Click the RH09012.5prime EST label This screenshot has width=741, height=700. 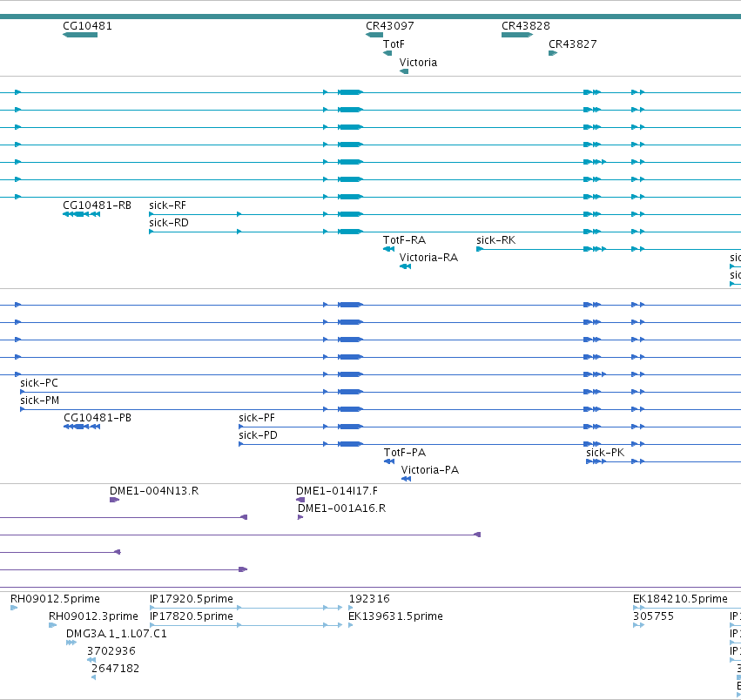[55, 599]
